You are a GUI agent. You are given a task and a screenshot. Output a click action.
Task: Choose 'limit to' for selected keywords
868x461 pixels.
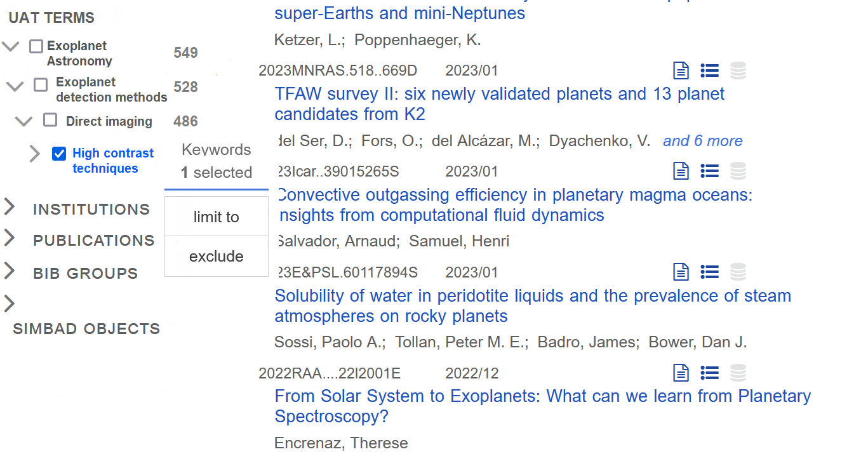[217, 217]
